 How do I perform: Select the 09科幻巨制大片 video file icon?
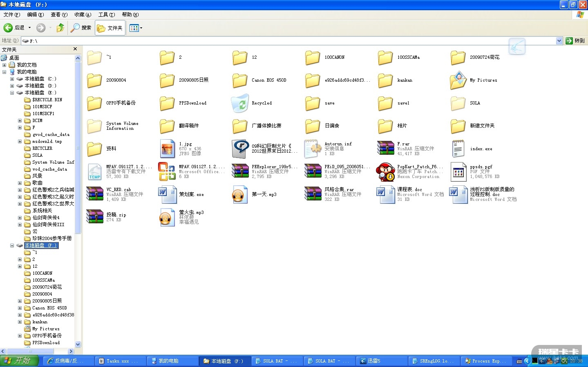click(x=240, y=149)
